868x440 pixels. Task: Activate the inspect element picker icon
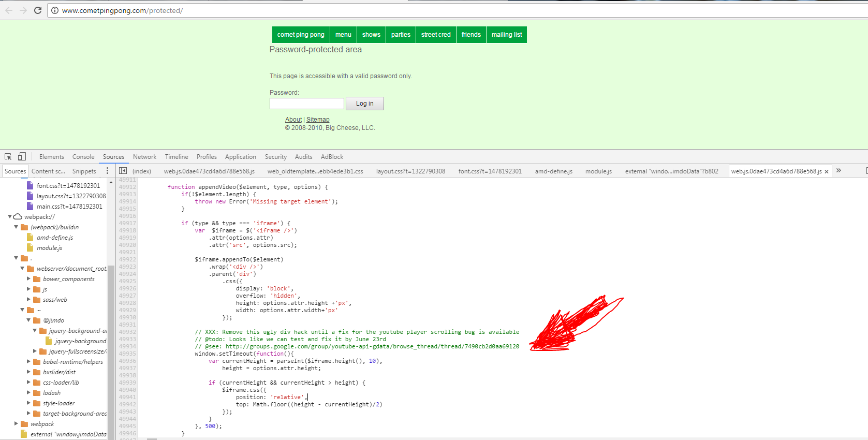pos(8,156)
